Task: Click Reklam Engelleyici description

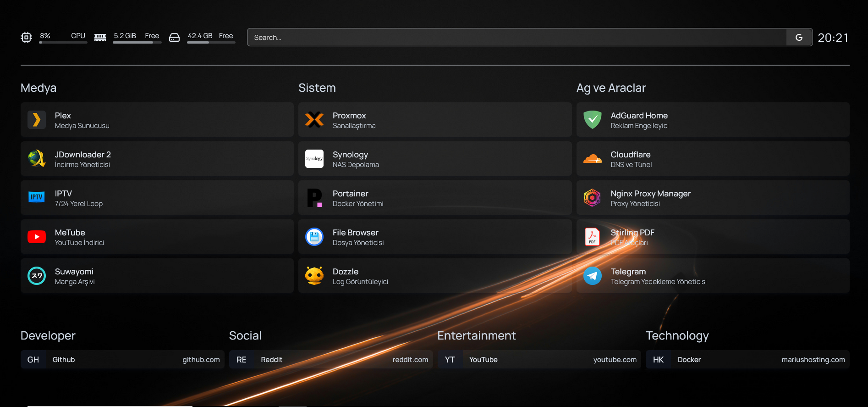Action: (639, 126)
